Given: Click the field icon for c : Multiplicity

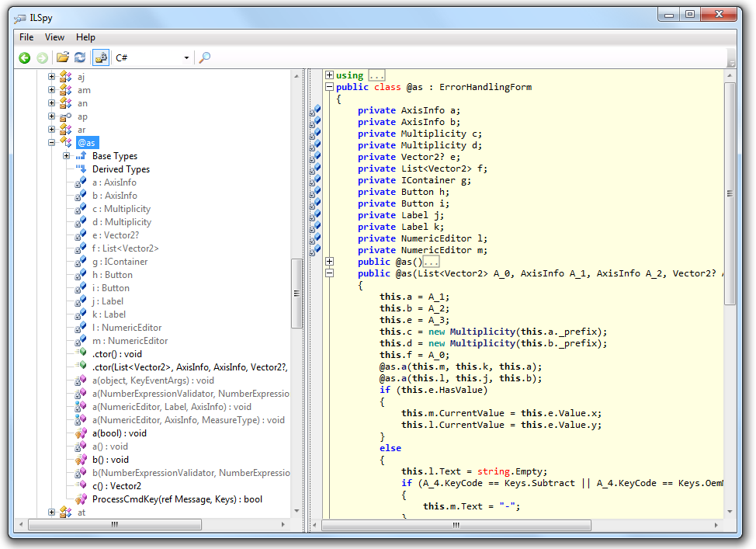Looking at the screenshot, I should pyautogui.click(x=81, y=209).
